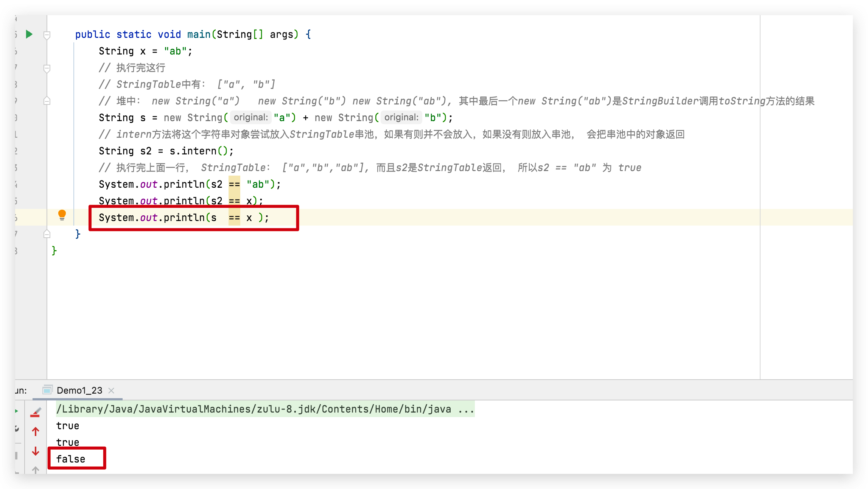Image resolution: width=868 pixels, height=489 pixels.
Task: Click the orange lightbulb intention icon
Action: pyautogui.click(x=62, y=215)
